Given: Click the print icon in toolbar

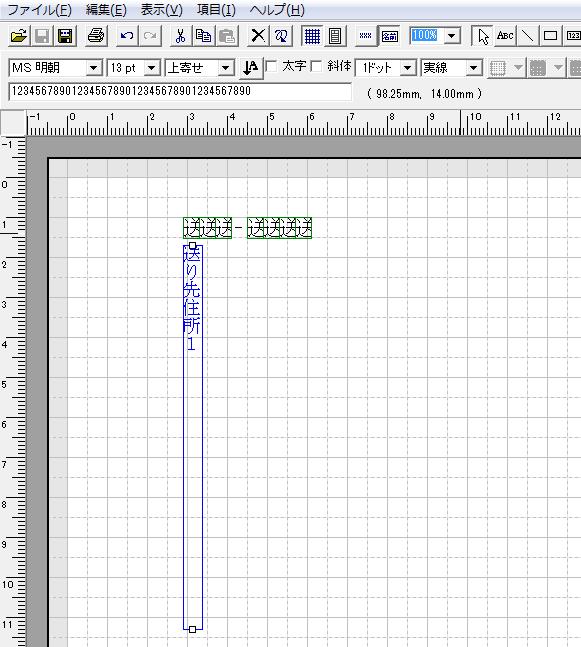Looking at the screenshot, I should (x=96, y=36).
